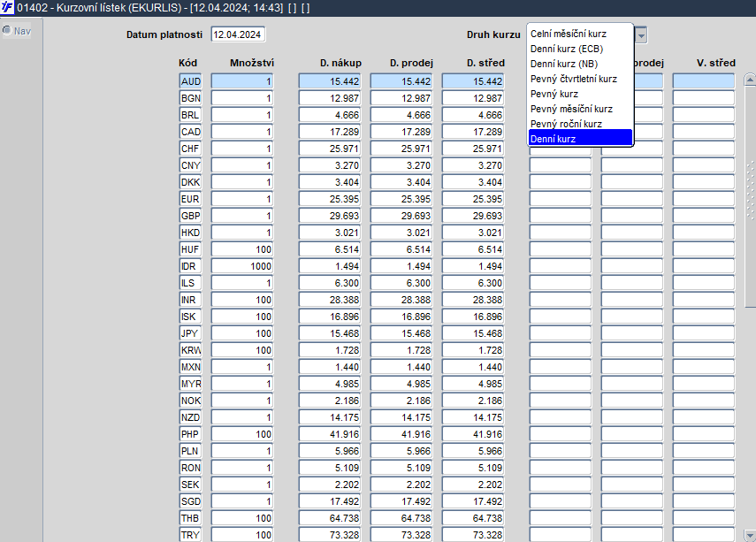Click the Datum platnosti date field
Screen dimensions: 756x542
(x=238, y=34)
